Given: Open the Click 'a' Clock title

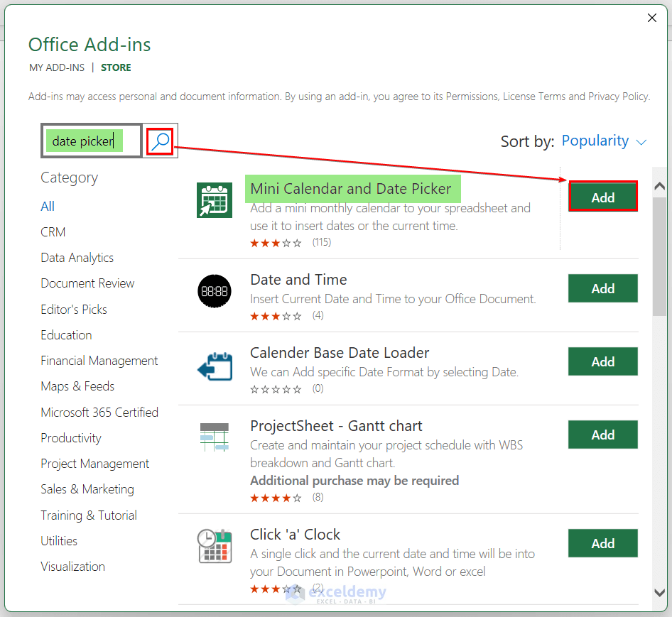Looking at the screenshot, I should pos(295,535).
